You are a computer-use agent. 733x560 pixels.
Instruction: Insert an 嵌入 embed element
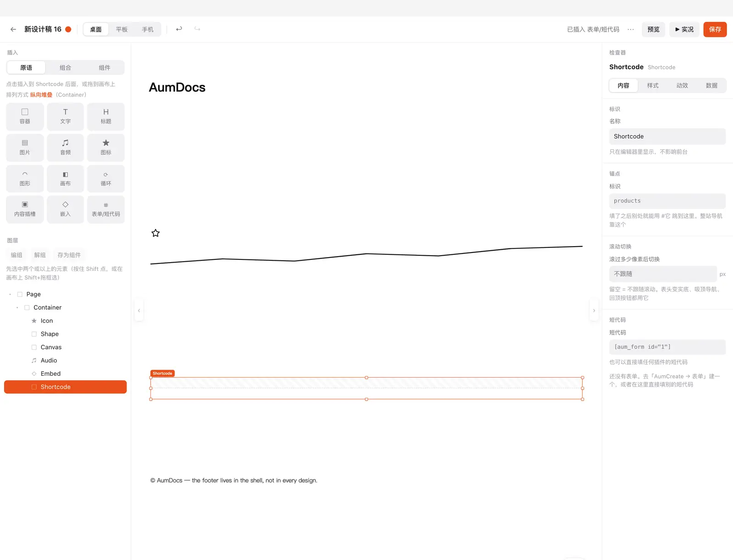[x=66, y=209]
